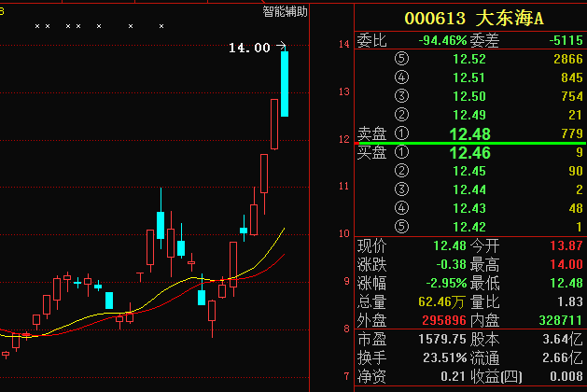Image resolution: width=587 pixels, height=392 pixels.
Task: Click the 14.00 high price marker on the chart
Action: point(249,48)
